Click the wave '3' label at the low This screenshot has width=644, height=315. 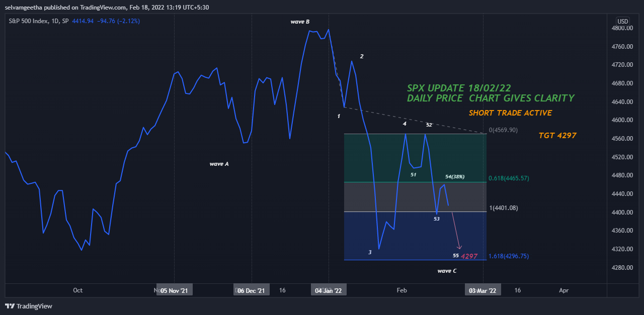tap(370, 252)
